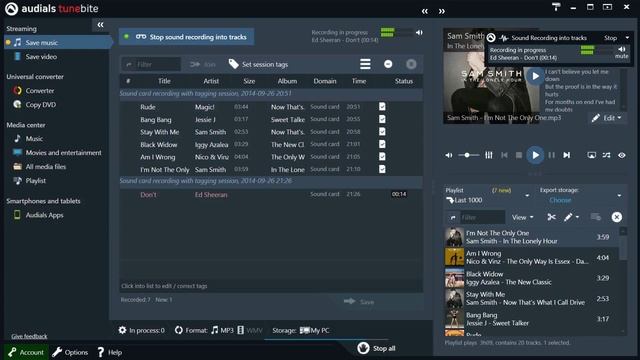The width and height of the screenshot is (640, 360).
Task: Toggle the checkbox for Rude track
Action: coord(382,107)
